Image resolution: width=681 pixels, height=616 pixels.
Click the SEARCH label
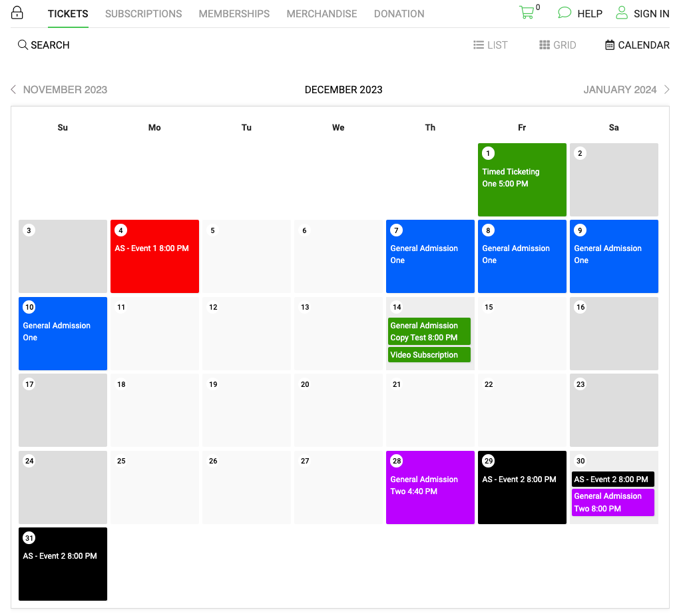50,45
